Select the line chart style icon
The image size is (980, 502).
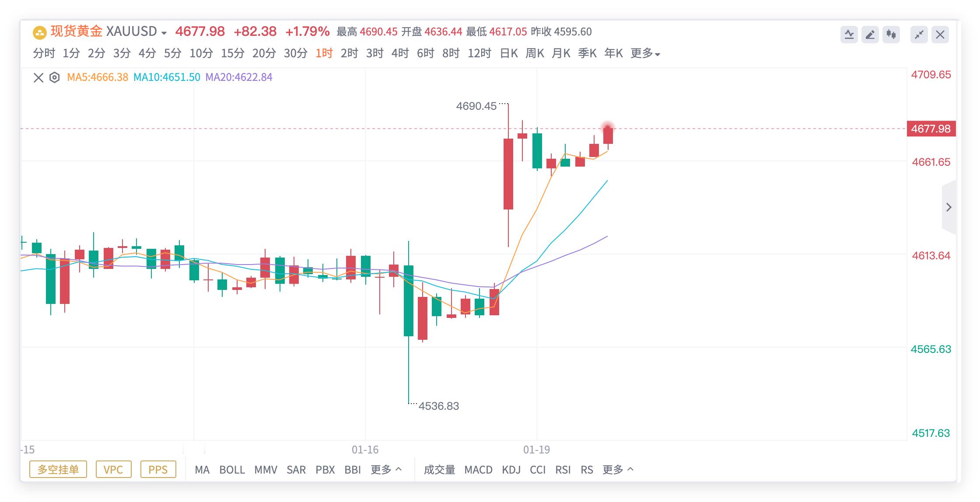click(x=850, y=34)
